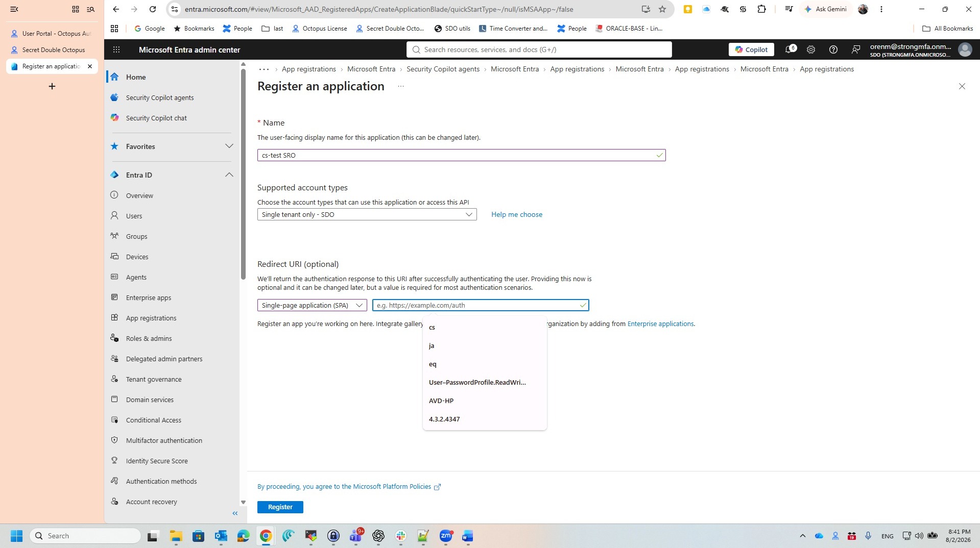Show hidden system tray icons
The image size is (980, 548).
point(802,536)
